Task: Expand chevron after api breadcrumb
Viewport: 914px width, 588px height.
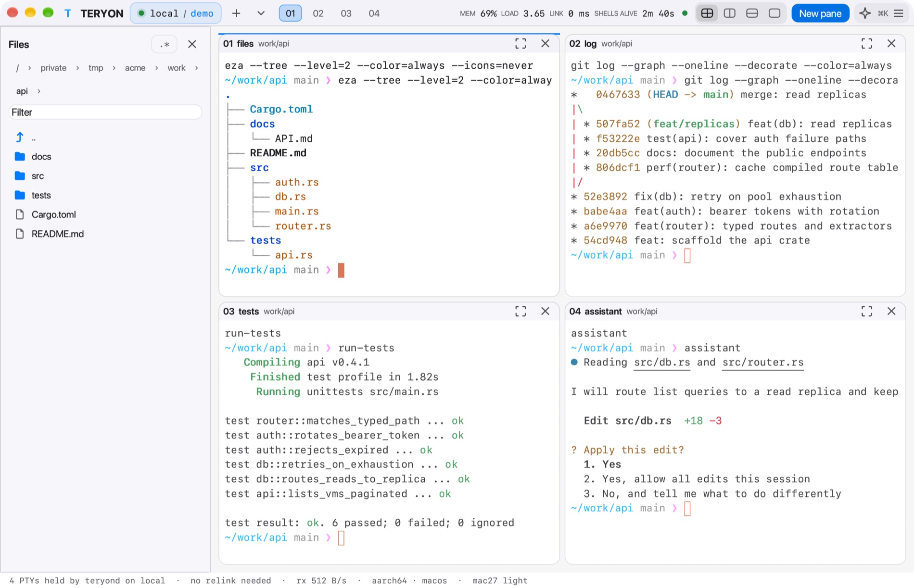Action: [39, 91]
